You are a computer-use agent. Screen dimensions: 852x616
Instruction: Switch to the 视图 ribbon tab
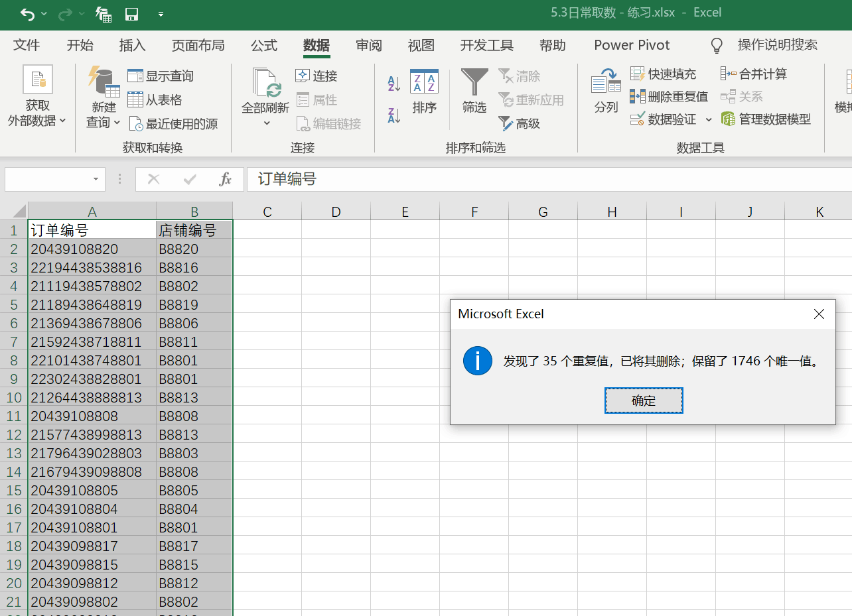coord(421,45)
